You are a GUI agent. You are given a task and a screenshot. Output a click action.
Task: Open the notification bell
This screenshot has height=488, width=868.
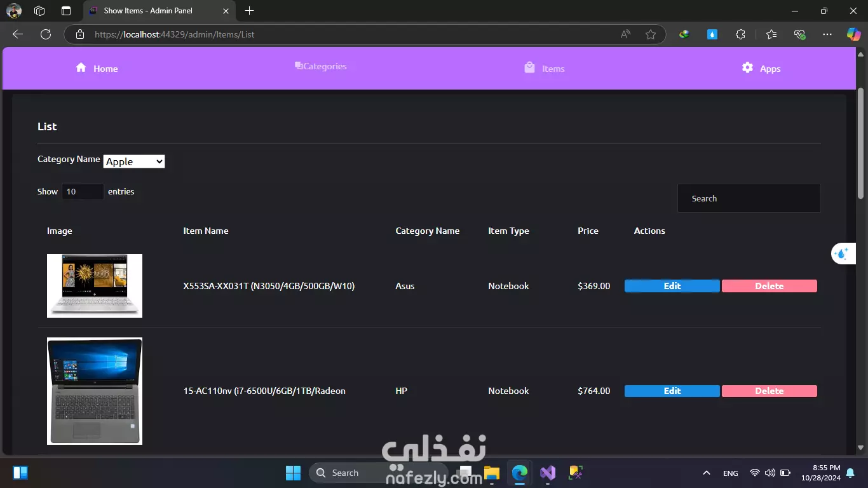[x=850, y=473]
